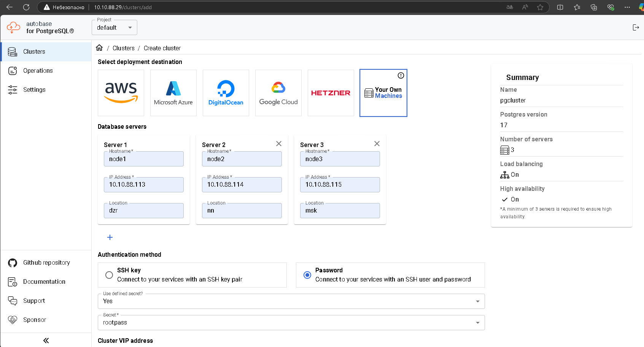
Task: Open Support link in sidebar
Action: [x=46, y=301]
